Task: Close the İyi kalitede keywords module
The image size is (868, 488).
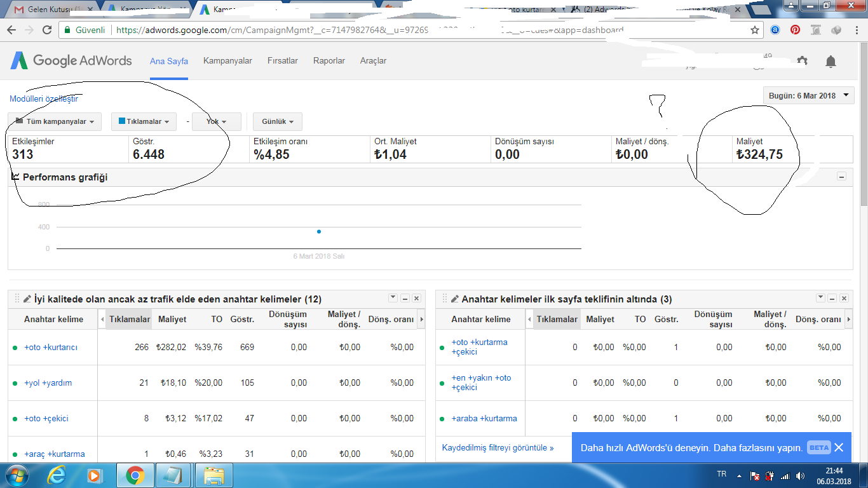Action: point(416,298)
